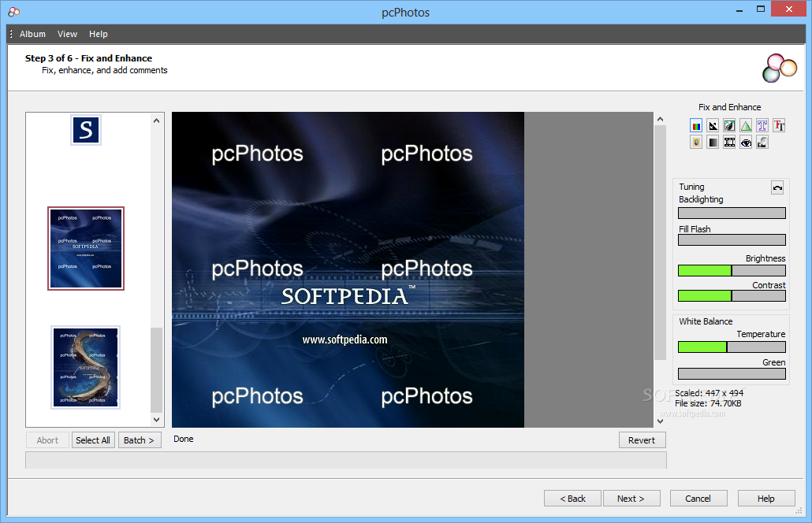Adjust the Contrast slider

click(732, 296)
